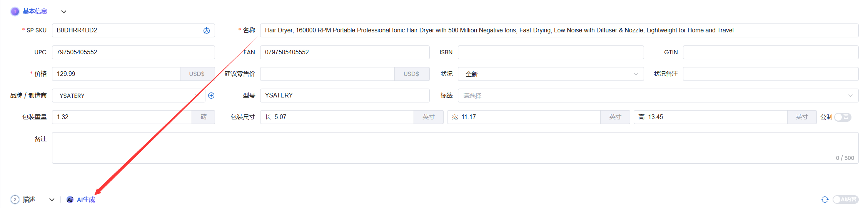Toggle the AI内容 switch
868x208 pixels.
tap(846, 200)
